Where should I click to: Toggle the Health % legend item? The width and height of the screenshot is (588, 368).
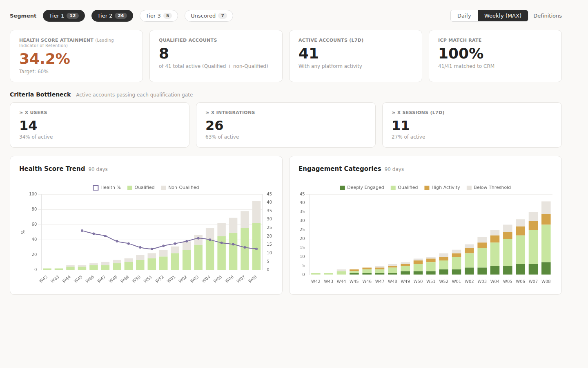point(107,187)
